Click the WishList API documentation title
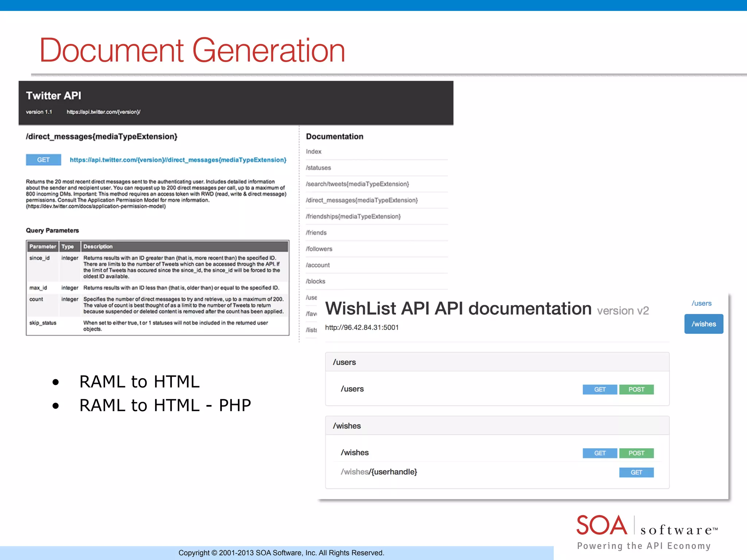 pyautogui.click(x=458, y=308)
